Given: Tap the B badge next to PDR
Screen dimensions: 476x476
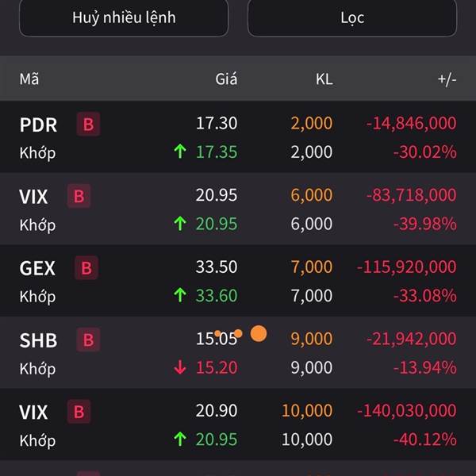Looking at the screenshot, I should 88,125.
